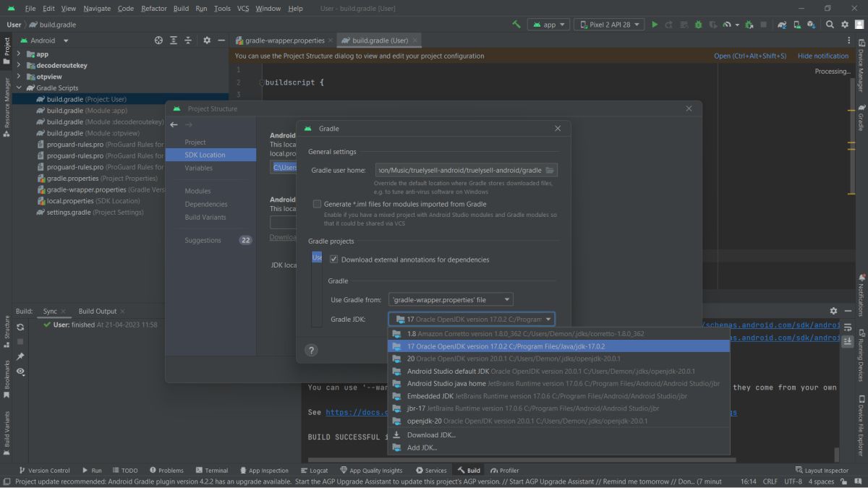This screenshot has width=868, height=488.
Task: Open settings.gradle in project tree
Action: click(x=90, y=213)
